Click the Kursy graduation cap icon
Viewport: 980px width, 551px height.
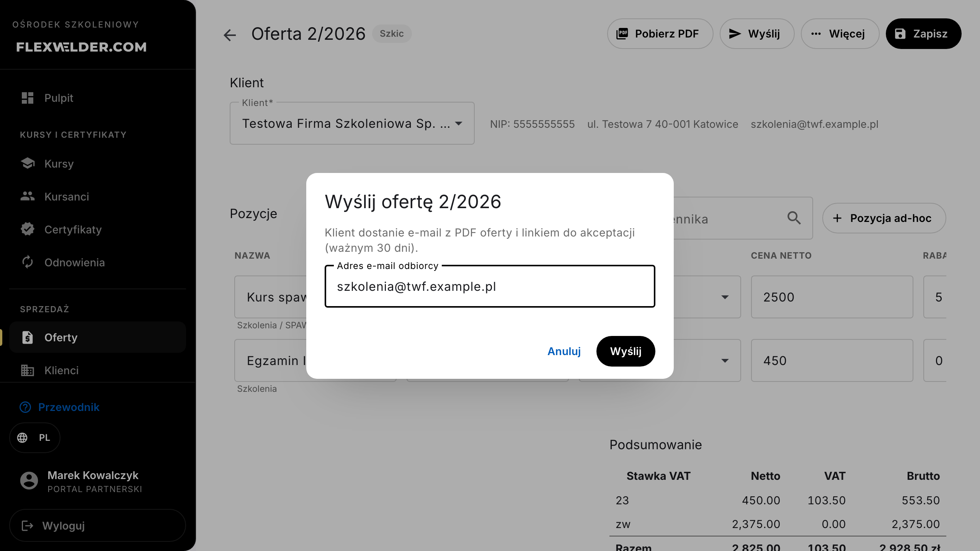28,163
